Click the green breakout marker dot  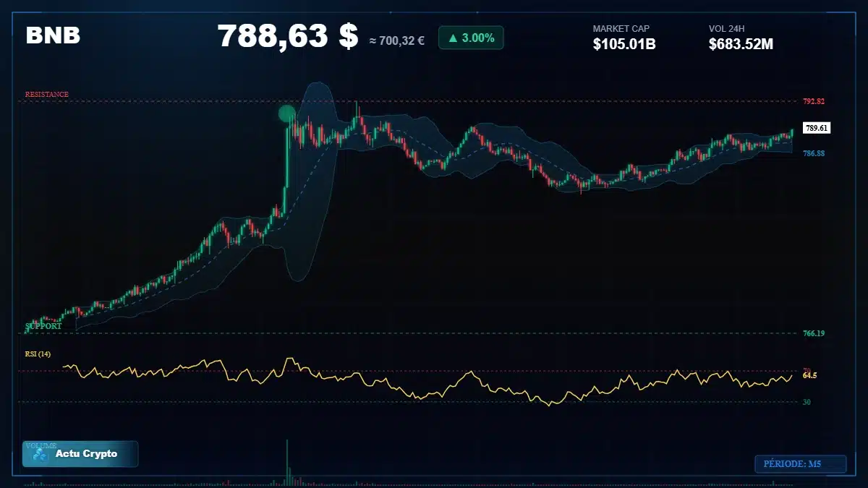coord(287,114)
